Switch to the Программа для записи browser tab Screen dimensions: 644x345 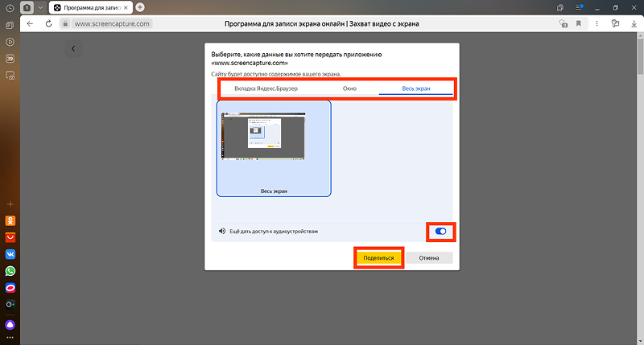[91, 8]
